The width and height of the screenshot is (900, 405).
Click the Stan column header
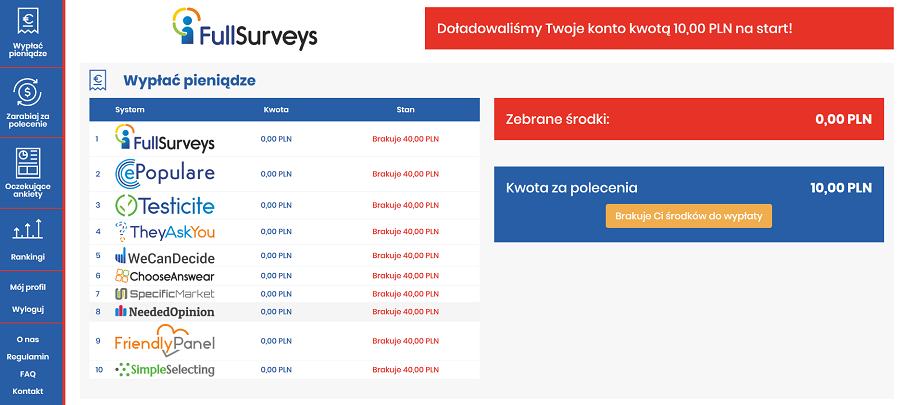[x=405, y=110]
